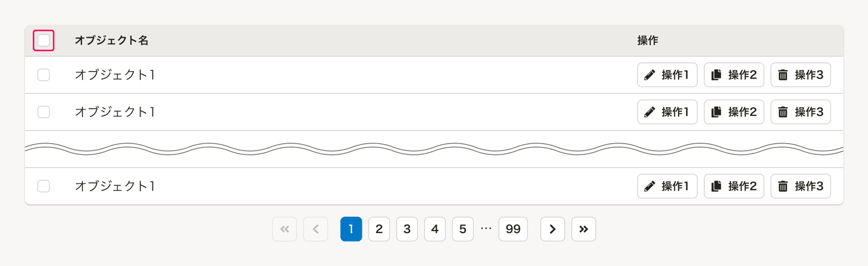
Task: Go to next page with right chevron
Action: [x=552, y=229]
